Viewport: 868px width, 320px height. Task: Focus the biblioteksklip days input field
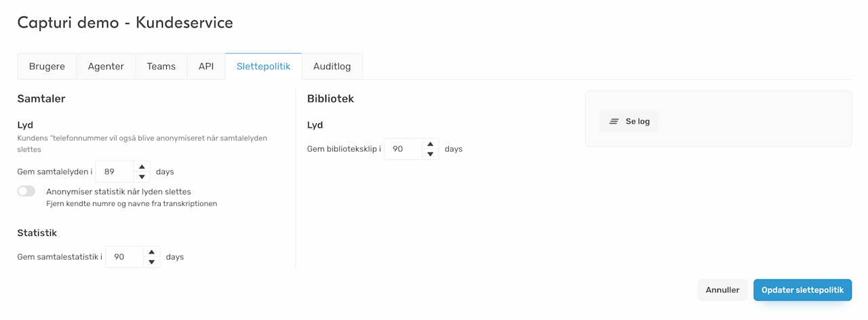click(x=402, y=149)
